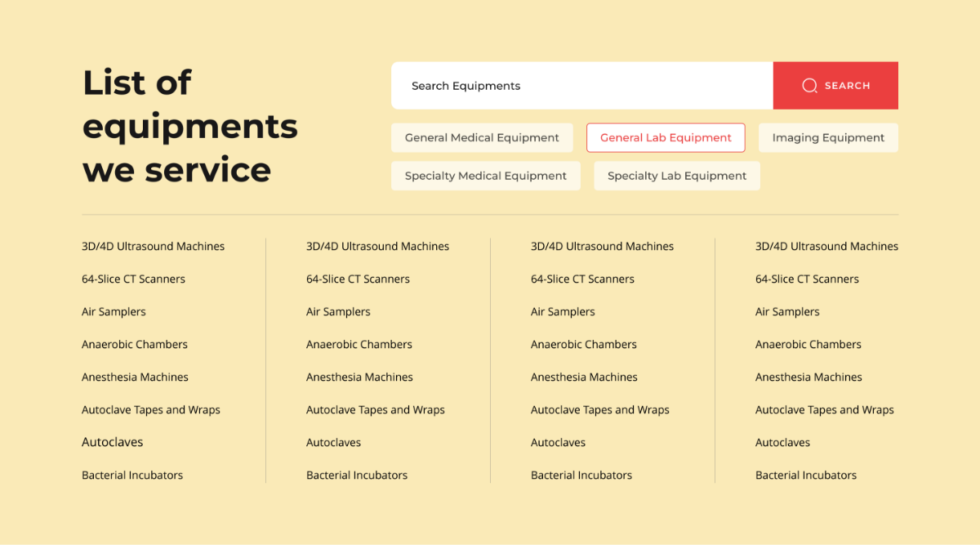Choose the Specialty Lab Equipment filter

[x=677, y=176]
